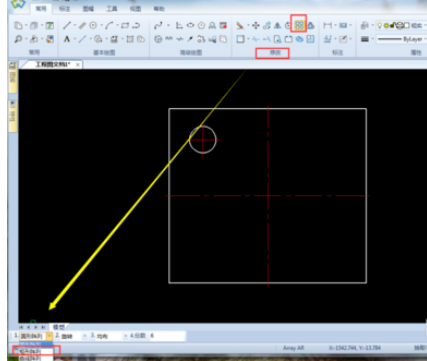The image size is (427, 361).
Task: Close the 工程图文档1 document tab
Action: coord(78,65)
